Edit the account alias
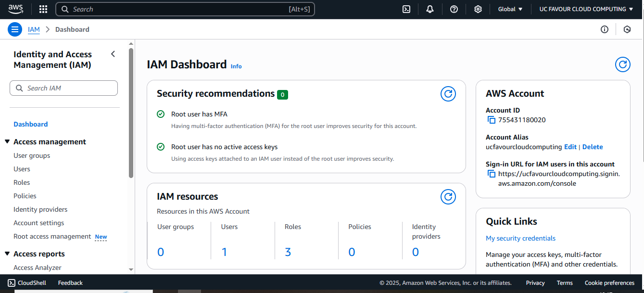644x293 pixels. click(570, 147)
